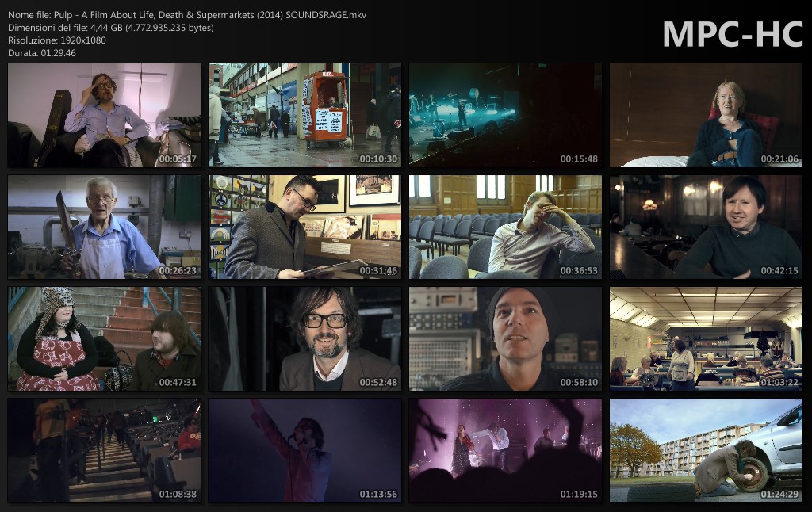Select the thumbnail at 00:31:46
This screenshot has width=812, height=512.
[304, 227]
